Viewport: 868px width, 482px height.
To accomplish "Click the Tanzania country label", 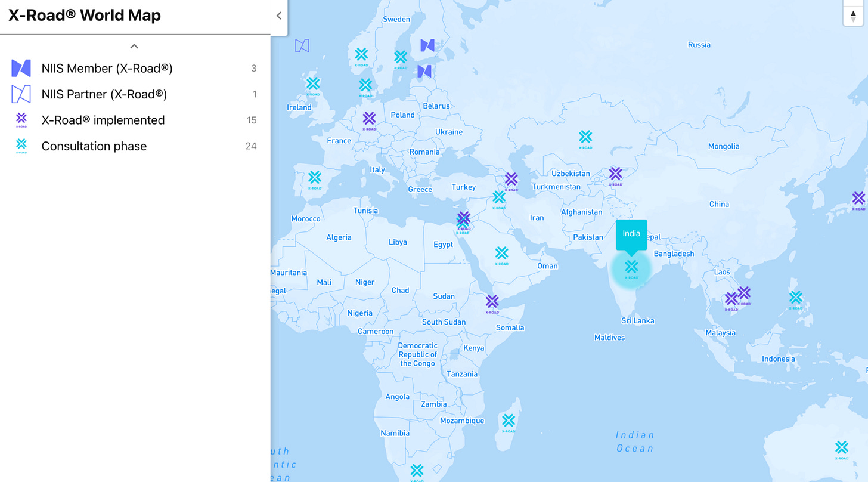I will (x=462, y=374).
